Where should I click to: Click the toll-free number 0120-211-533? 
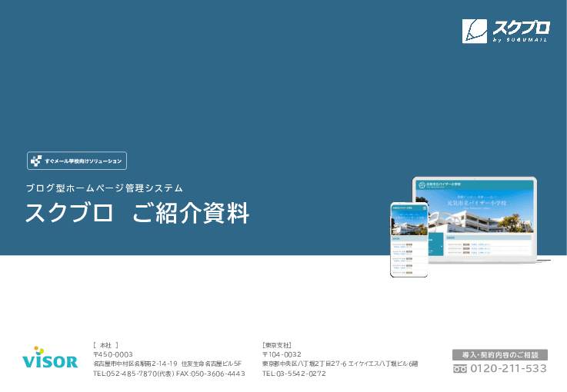509,368
